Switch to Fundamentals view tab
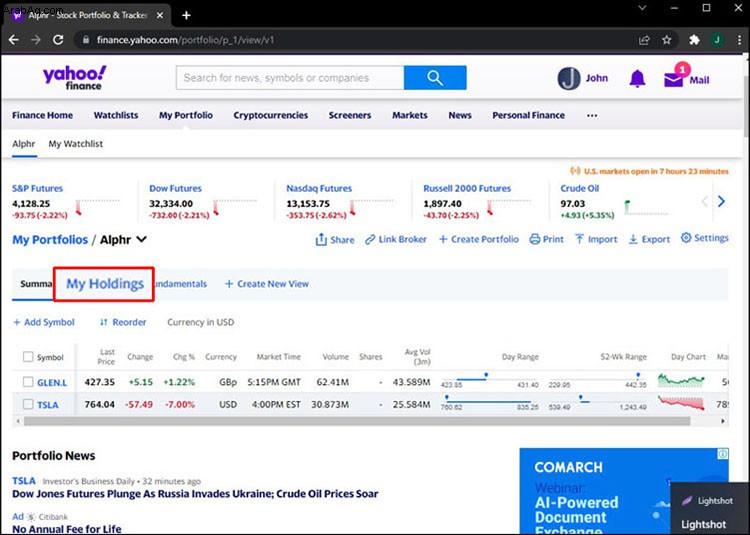 point(181,284)
